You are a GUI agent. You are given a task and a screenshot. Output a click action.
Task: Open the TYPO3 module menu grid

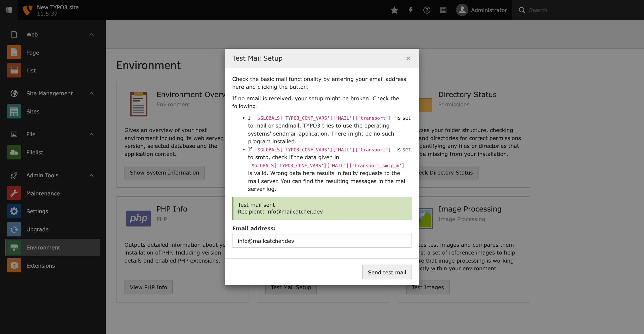[x=9, y=10]
